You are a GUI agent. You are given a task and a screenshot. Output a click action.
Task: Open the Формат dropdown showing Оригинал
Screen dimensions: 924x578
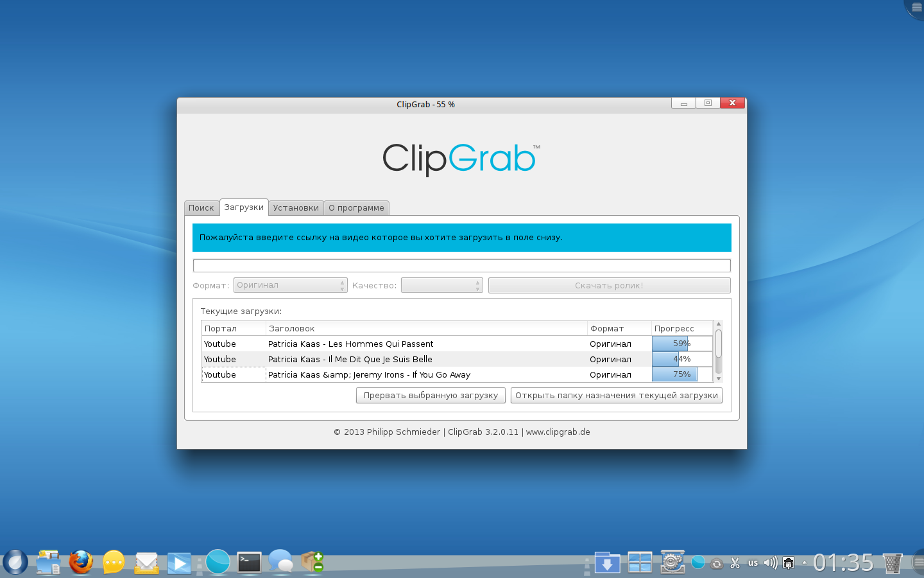pyautogui.click(x=291, y=285)
